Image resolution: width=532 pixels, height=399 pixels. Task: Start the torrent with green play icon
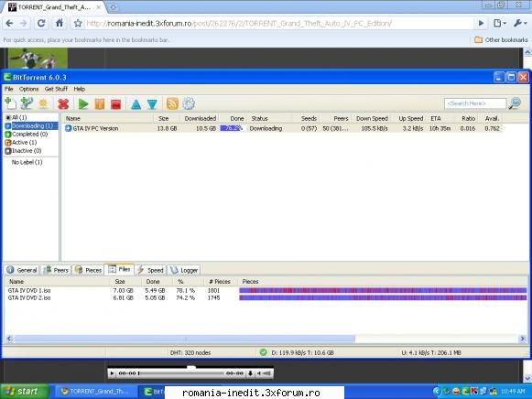click(x=83, y=103)
